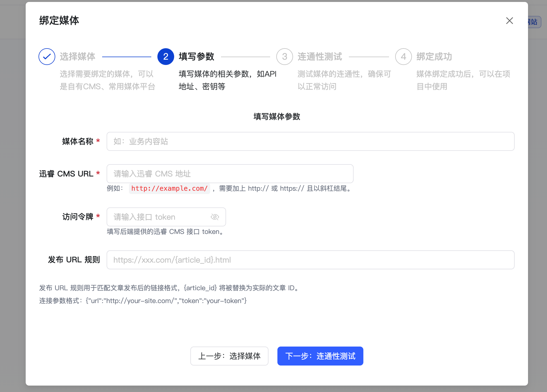Click the completed checkmark step icon
The height and width of the screenshot is (392, 547).
pos(47,57)
